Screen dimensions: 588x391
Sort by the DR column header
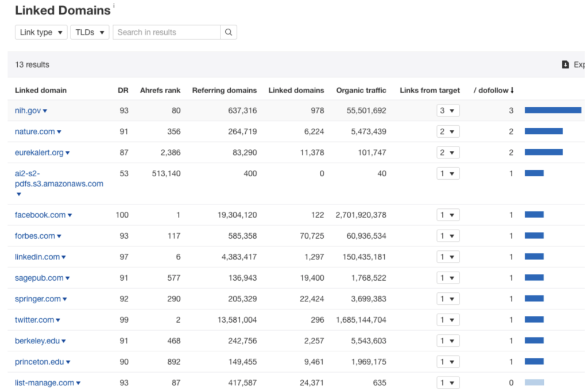(x=123, y=90)
